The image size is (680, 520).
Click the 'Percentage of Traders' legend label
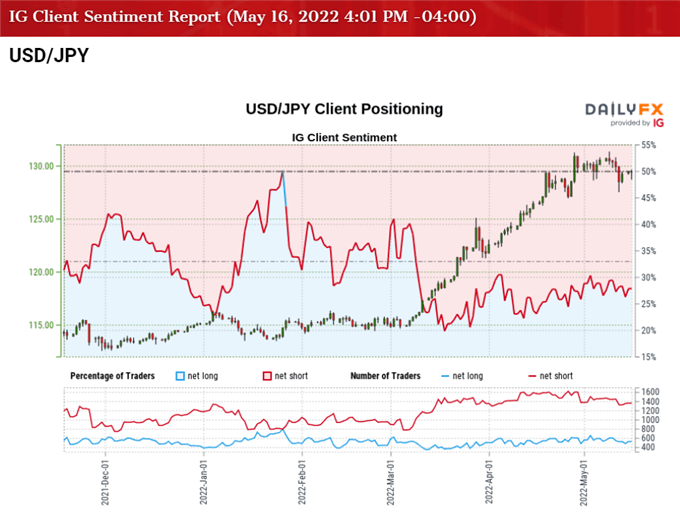coord(112,376)
